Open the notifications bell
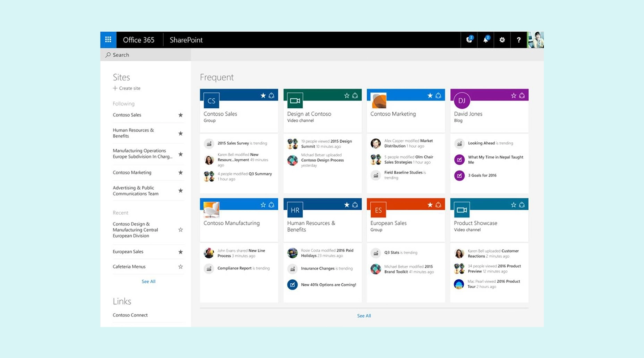 (x=486, y=40)
